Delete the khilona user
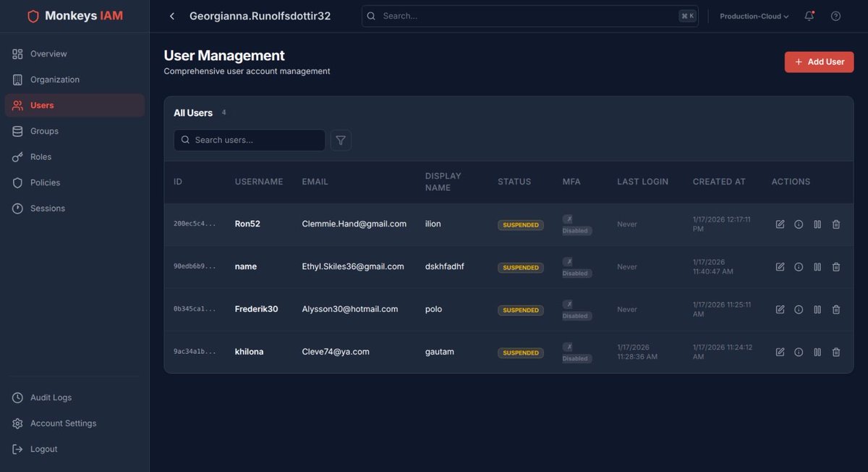Viewport: 868px width, 472px height. click(836, 353)
